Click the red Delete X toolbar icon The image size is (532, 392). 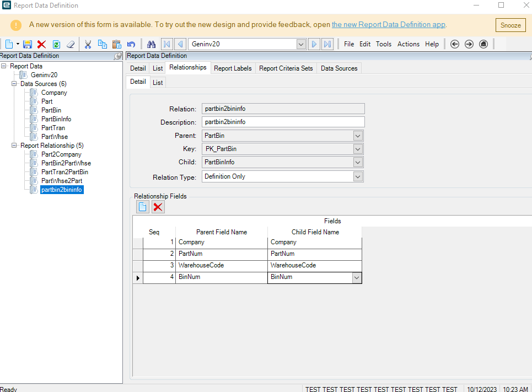[x=41, y=44]
